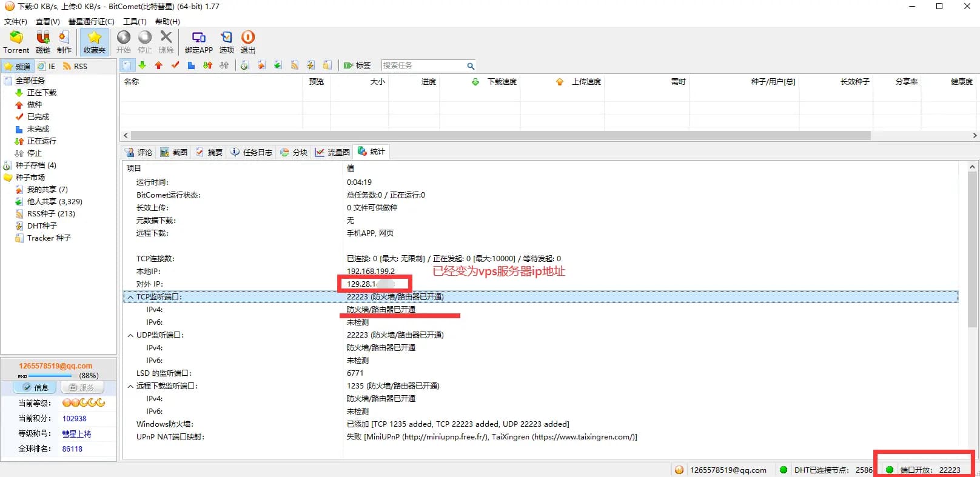This screenshot has height=477, width=980.
Task: Switch to the IE sidebar tab
Action: 46,66
